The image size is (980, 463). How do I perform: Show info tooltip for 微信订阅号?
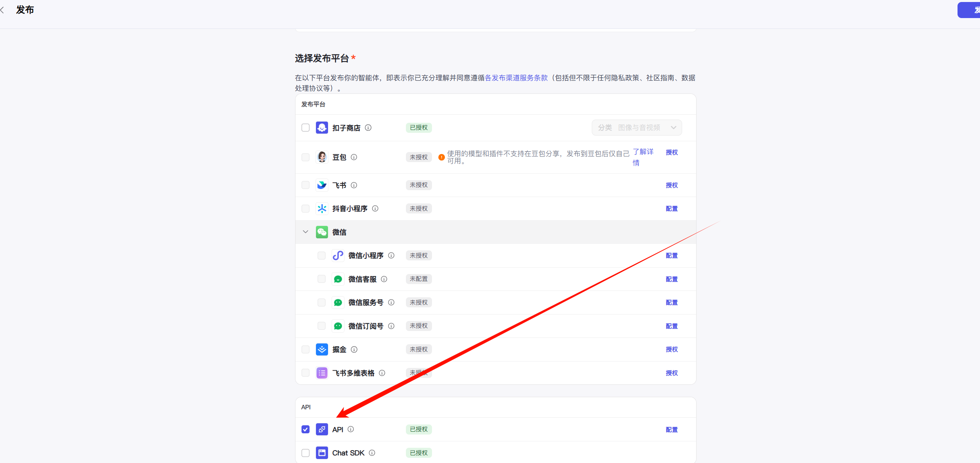point(391,326)
